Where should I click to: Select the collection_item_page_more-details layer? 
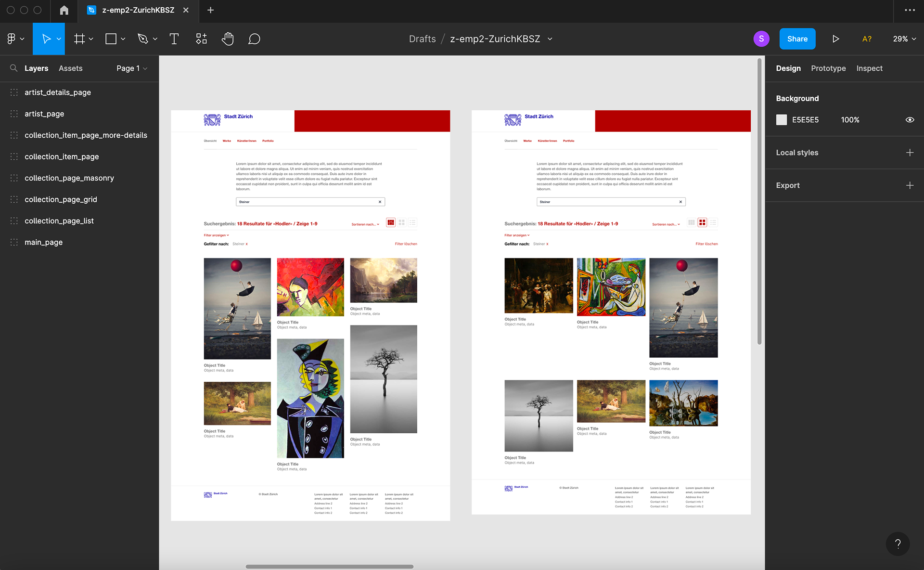pos(79,135)
